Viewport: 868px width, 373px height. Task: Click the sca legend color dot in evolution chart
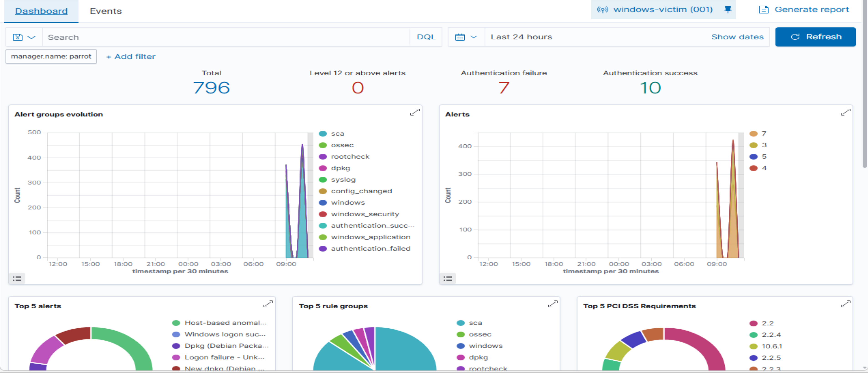323,133
